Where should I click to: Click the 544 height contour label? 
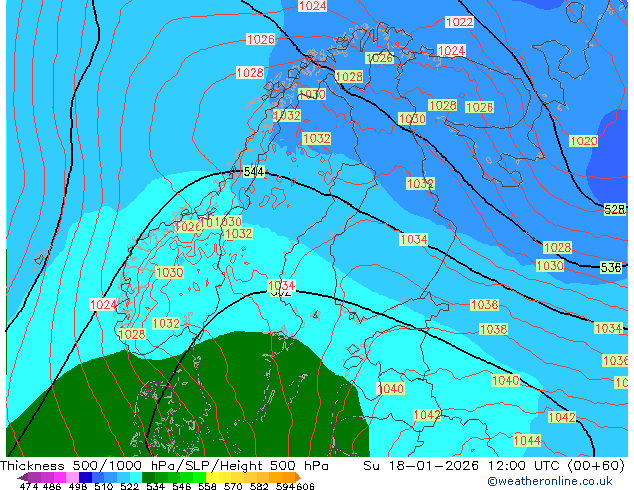tap(254, 172)
